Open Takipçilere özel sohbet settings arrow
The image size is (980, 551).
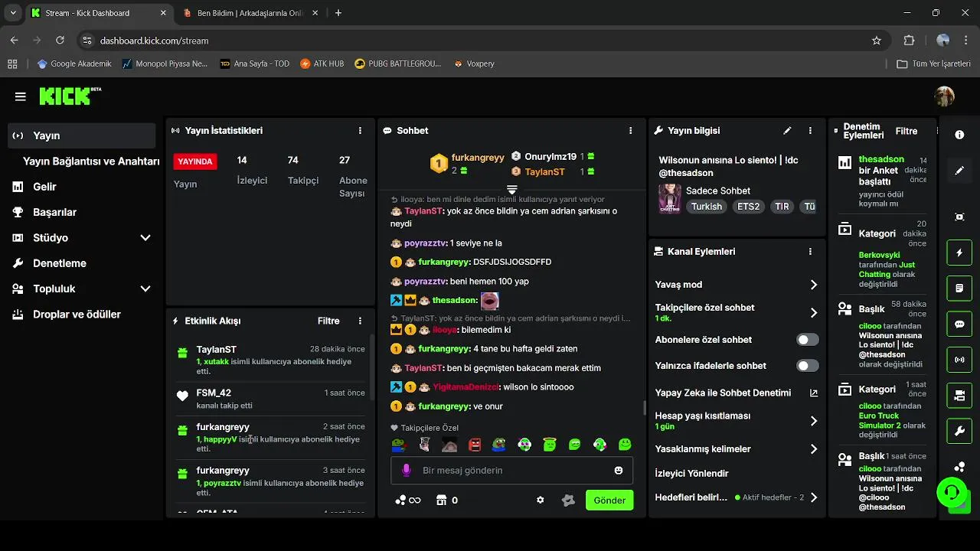tap(814, 312)
